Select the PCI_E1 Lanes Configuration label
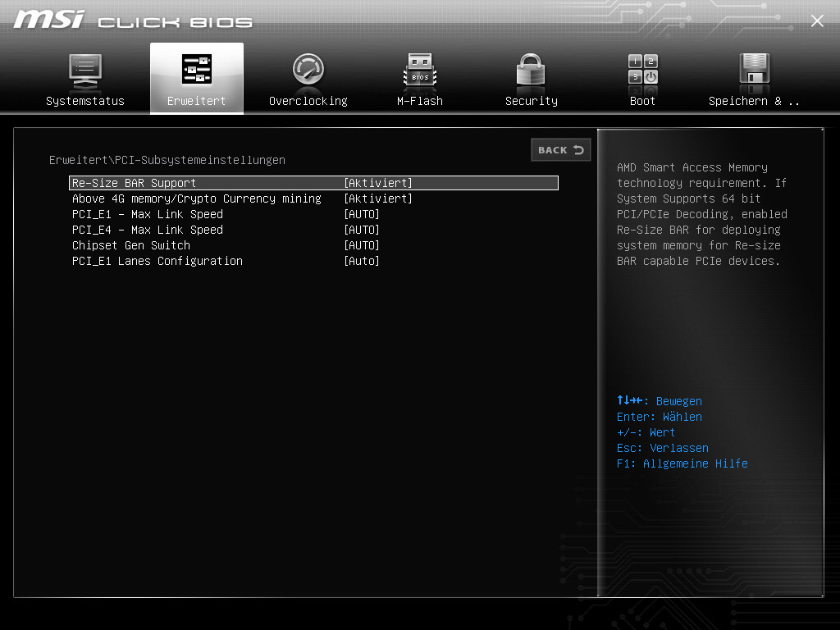 pyautogui.click(x=157, y=261)
